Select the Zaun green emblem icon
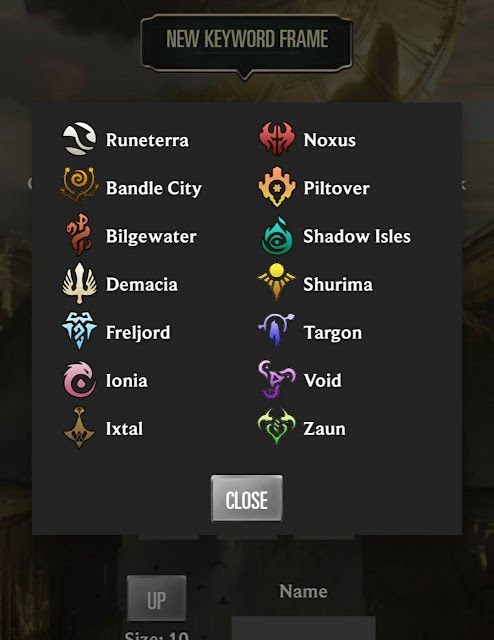The image size is (494, 640). click(x=276, y=427)
